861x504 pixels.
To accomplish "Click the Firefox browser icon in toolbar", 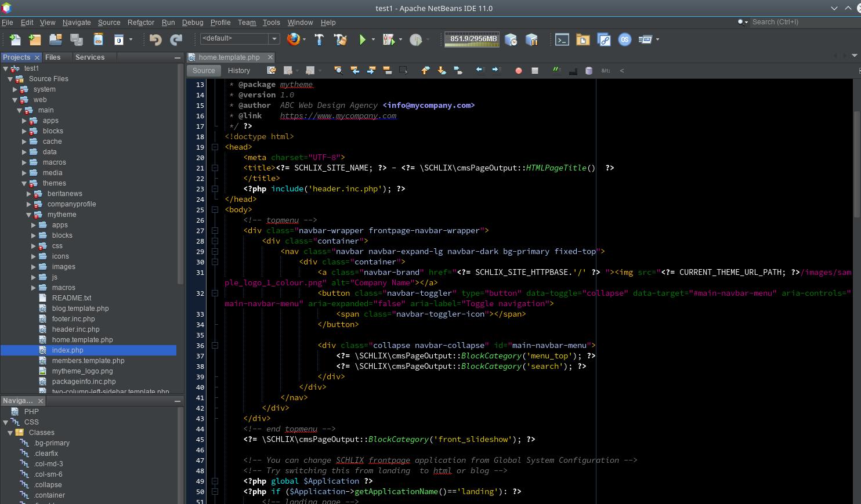I will tap(294, 39).
